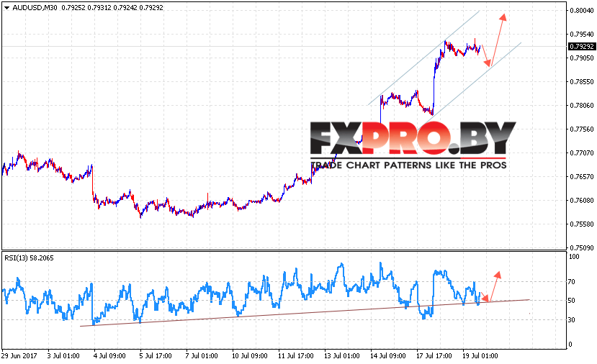Screen dimensions: 597x364
Task: Click the 0.77560 price scale label
Action: pos(582,129)
